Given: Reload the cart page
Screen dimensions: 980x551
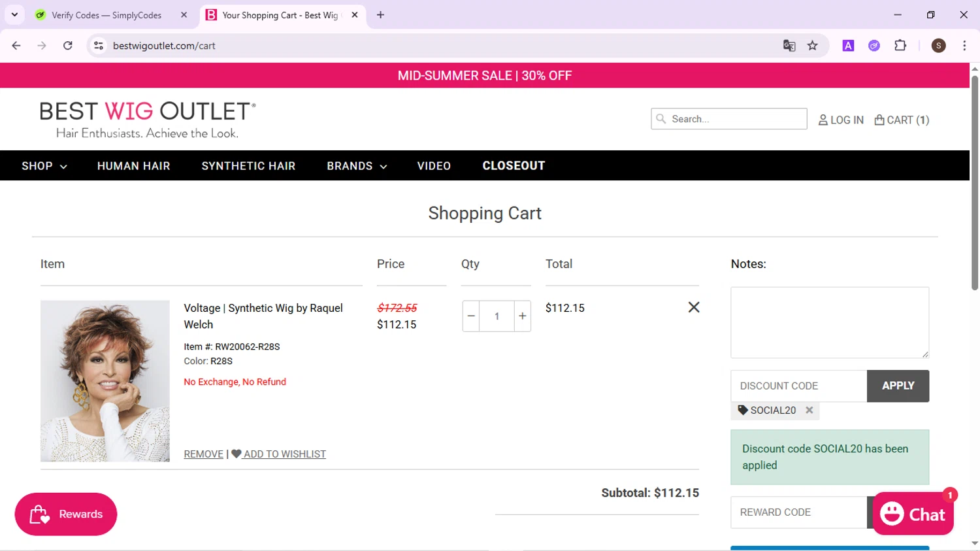Looking at the screenshot, I should 68,46.
